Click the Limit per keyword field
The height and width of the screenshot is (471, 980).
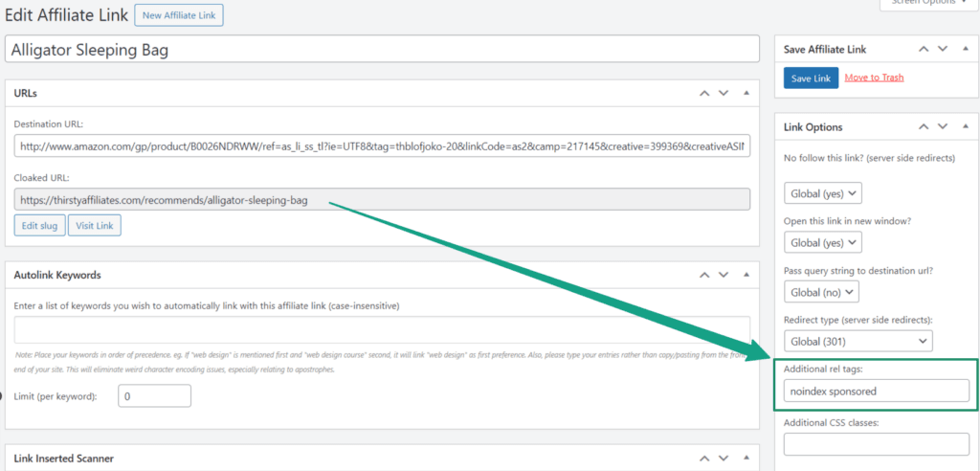click(x=154, y=396)
